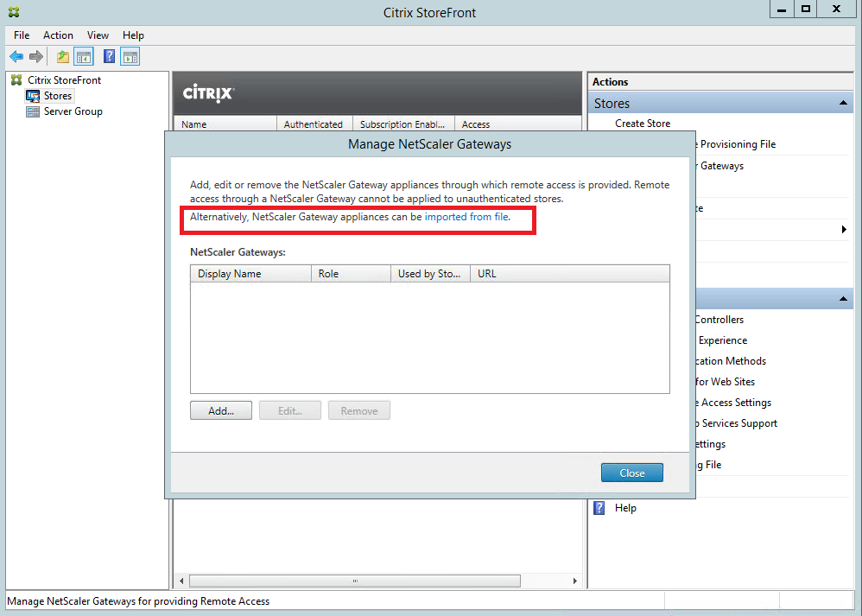
Task: Select the Server Group icon in tree
Action: [x=33, y=111]
